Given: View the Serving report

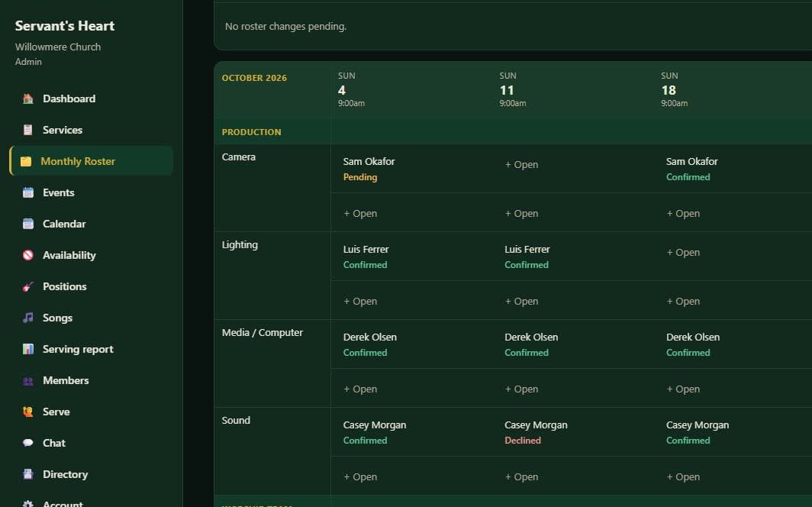Looking at the screenshot, I should [91, 349].
